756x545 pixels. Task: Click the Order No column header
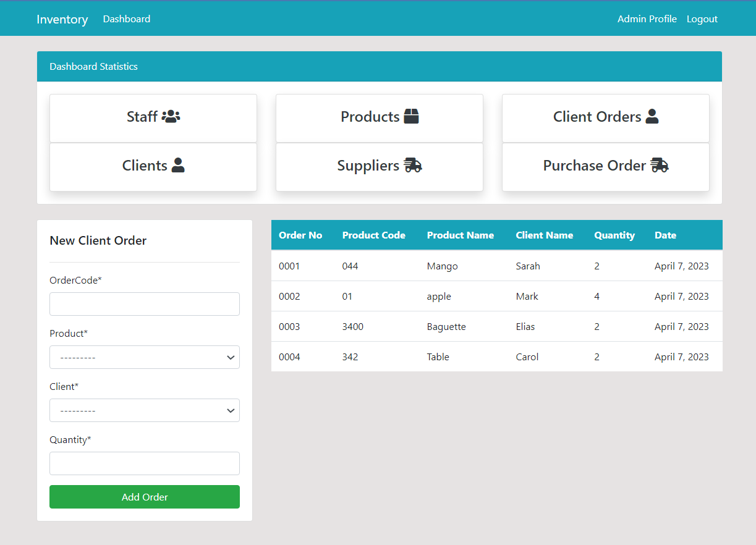300,235
